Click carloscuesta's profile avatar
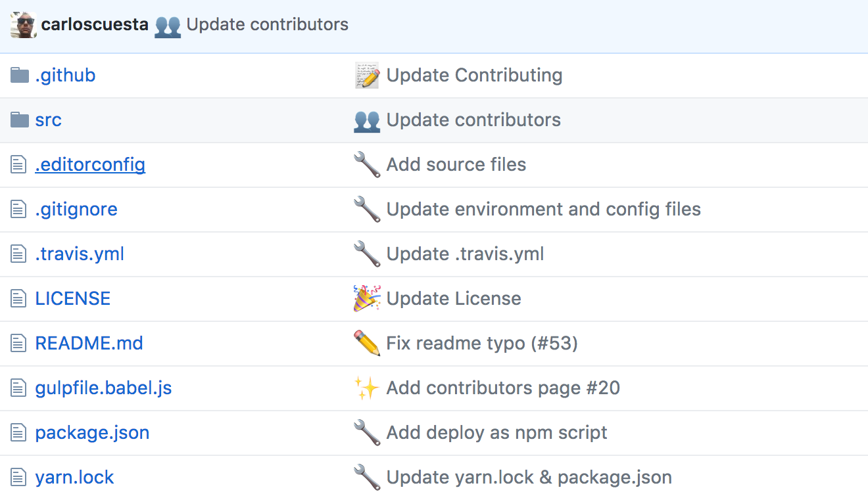868x498 pixels. coord(22,24)
